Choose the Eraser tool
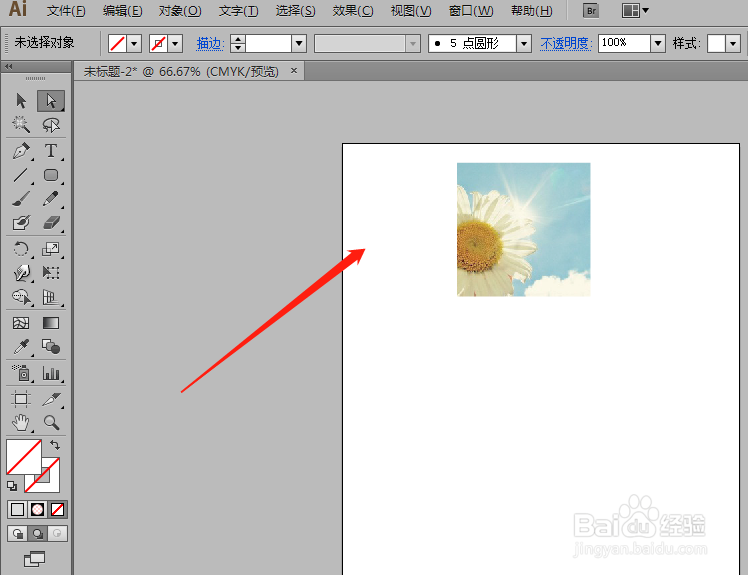This screenshot has height=575, width=748. point(51,222)
